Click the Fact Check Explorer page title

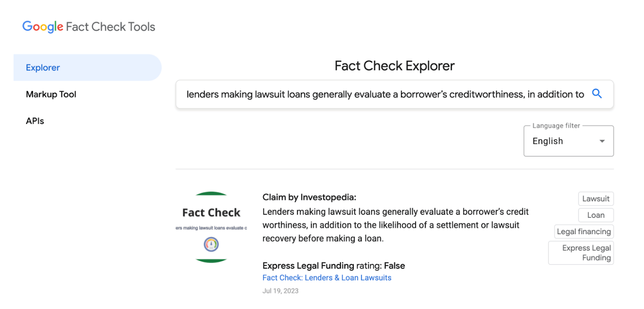(x=394, y=66)
